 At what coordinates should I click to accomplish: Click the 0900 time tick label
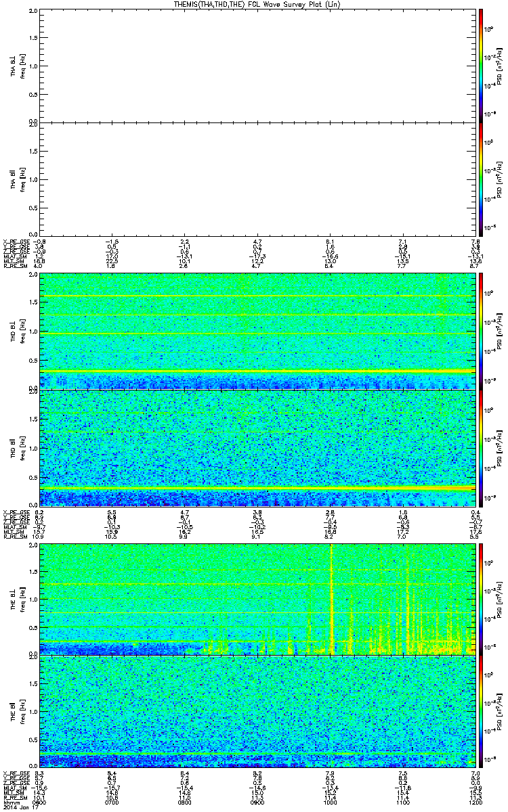(x=258, y=802)
